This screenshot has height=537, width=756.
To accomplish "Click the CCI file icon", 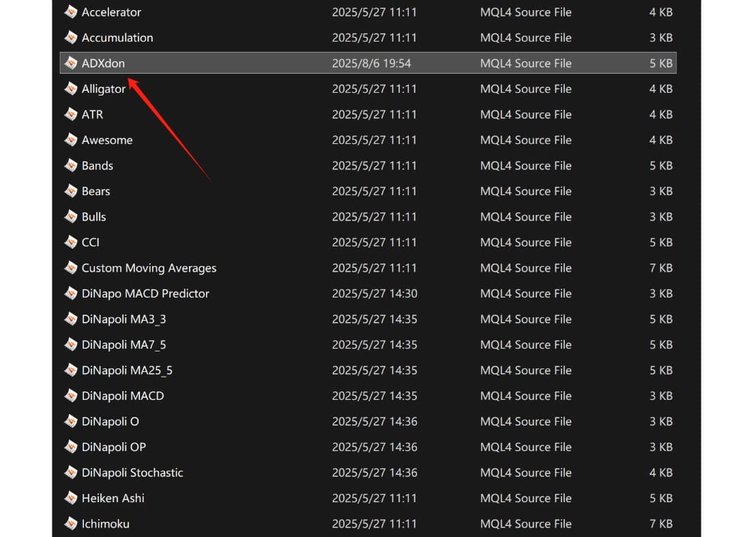I will pos(71,242).
